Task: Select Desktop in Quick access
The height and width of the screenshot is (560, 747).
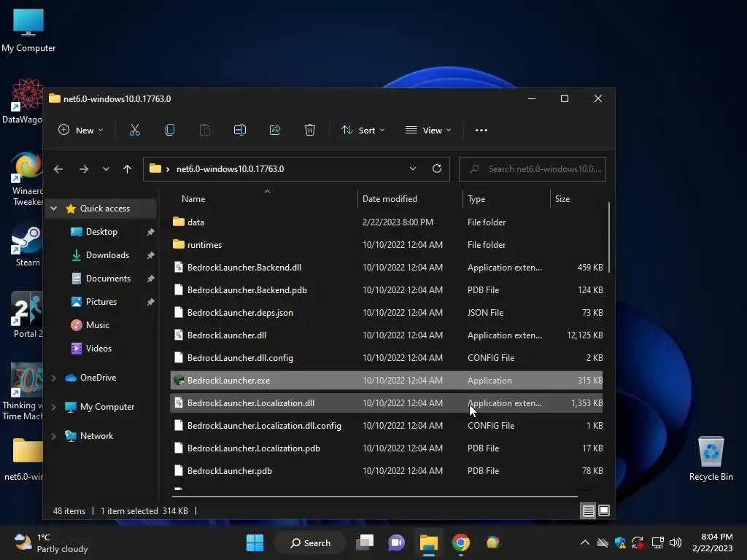Action: click(101, 232)
